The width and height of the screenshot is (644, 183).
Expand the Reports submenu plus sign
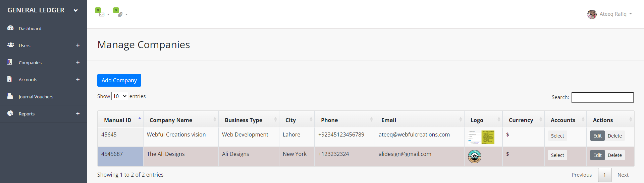point(78,113)
